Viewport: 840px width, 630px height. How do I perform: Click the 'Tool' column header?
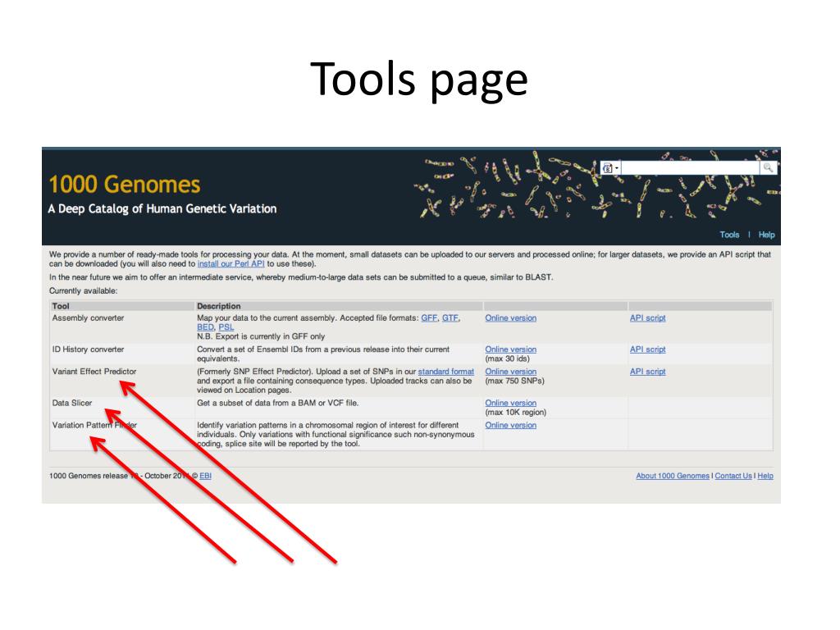(x=61, y=306)
